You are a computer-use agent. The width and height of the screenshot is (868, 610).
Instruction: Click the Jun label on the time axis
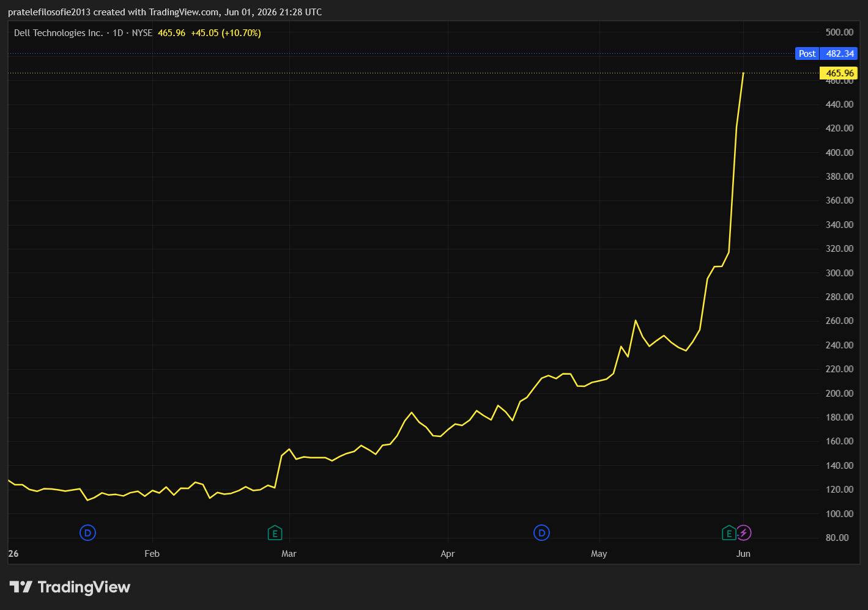[743, 554]
